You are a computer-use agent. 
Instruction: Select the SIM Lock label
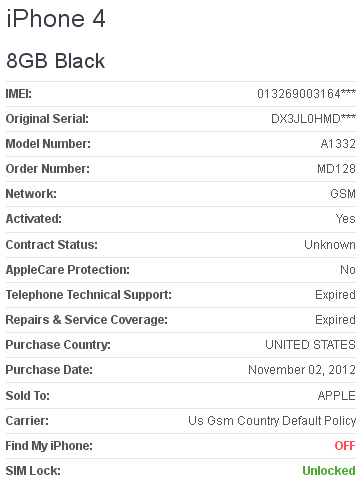tap(33, 471)
